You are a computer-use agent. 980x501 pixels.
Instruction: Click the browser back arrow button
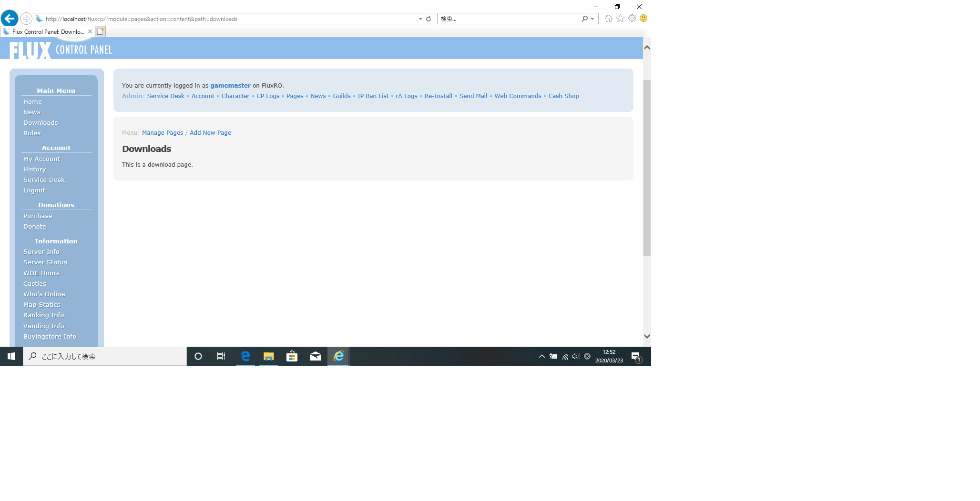pos(10,19)
